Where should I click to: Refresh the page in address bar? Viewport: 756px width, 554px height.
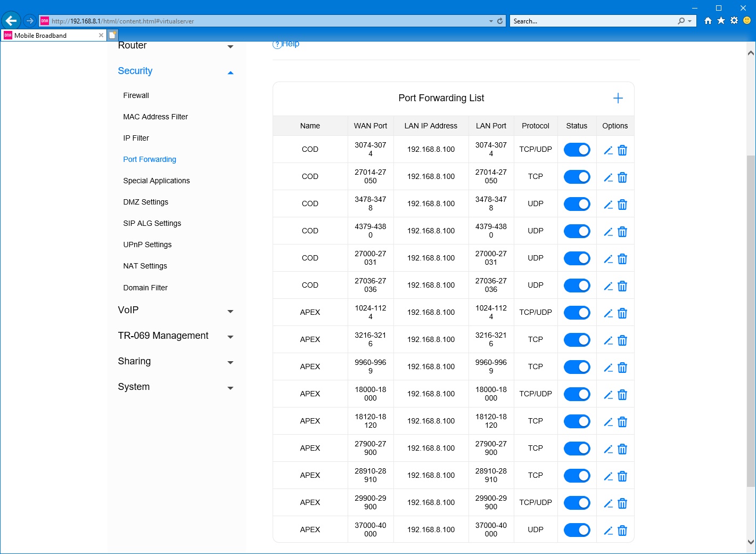click(x=500, y=21)
